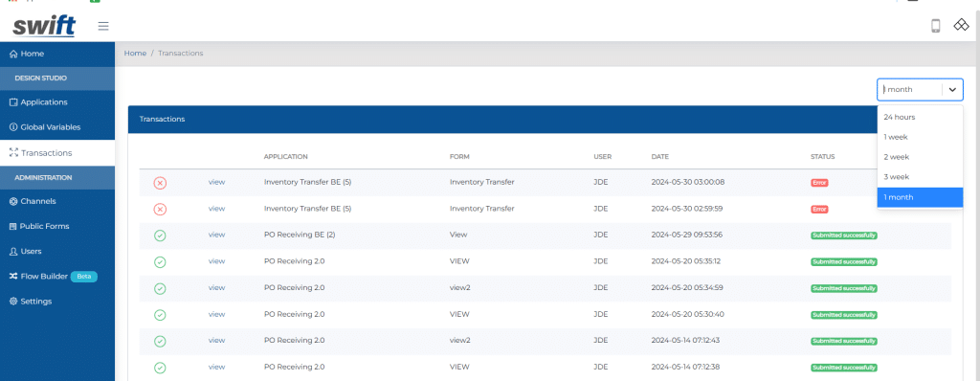This screenshot has width=980, height=381.
Task: Collapse the time range dropdown chevron
Action: click(x=952, y=89)
